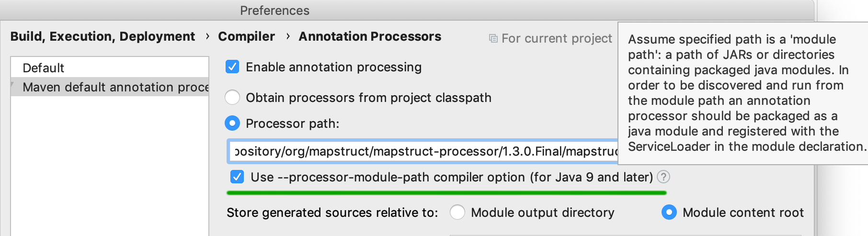Click the help question-mark icon
The width and height of the screenshot is (868, 236).
point(663,177)
